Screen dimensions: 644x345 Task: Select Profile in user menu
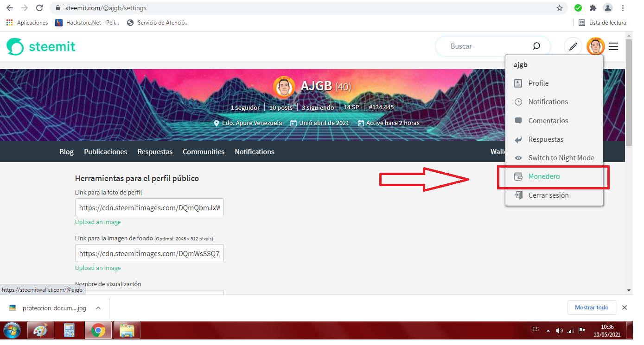(x=554, y=83)
